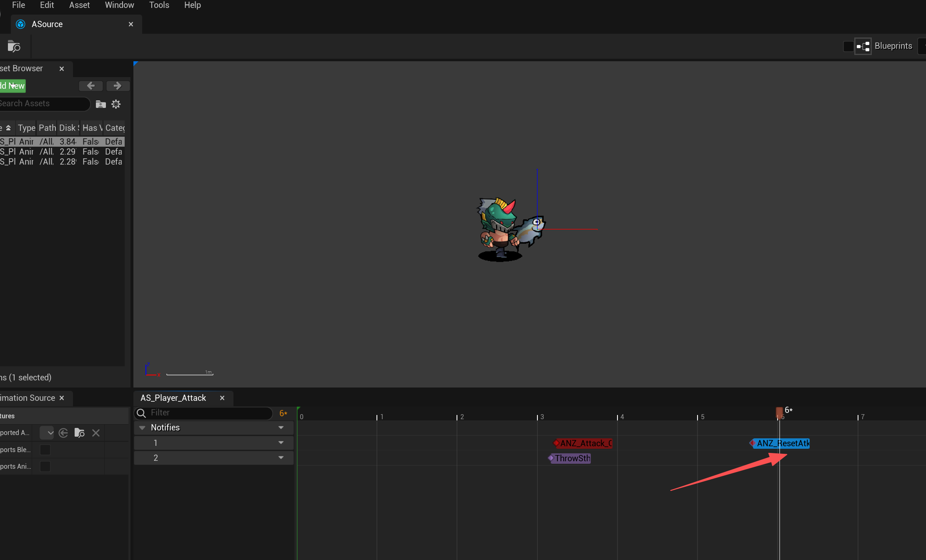
Task: Click the Unreal asset icon on ASource tab
Action: (20, 24)
